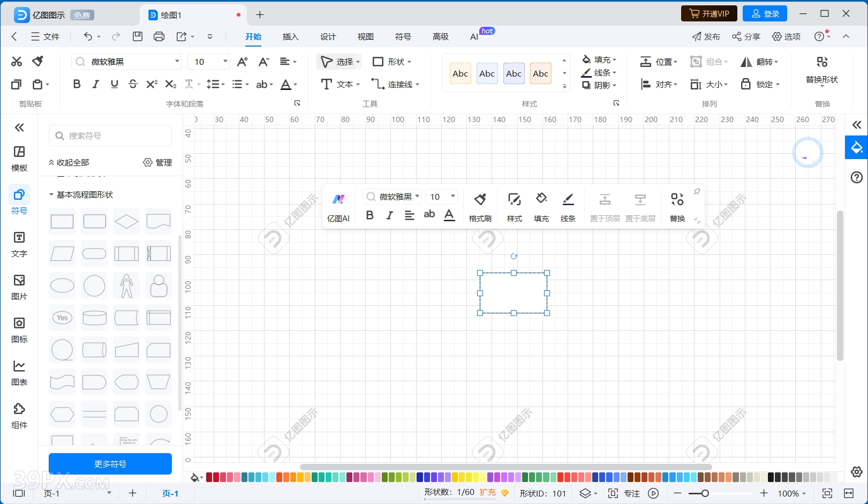Click the Copy icon in clipboard group

(x=17, y=84)
